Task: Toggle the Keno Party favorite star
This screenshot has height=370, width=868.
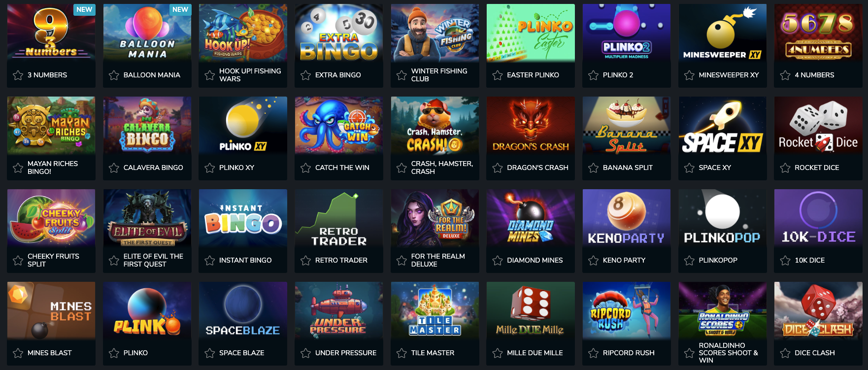Action: click(593, 260)
